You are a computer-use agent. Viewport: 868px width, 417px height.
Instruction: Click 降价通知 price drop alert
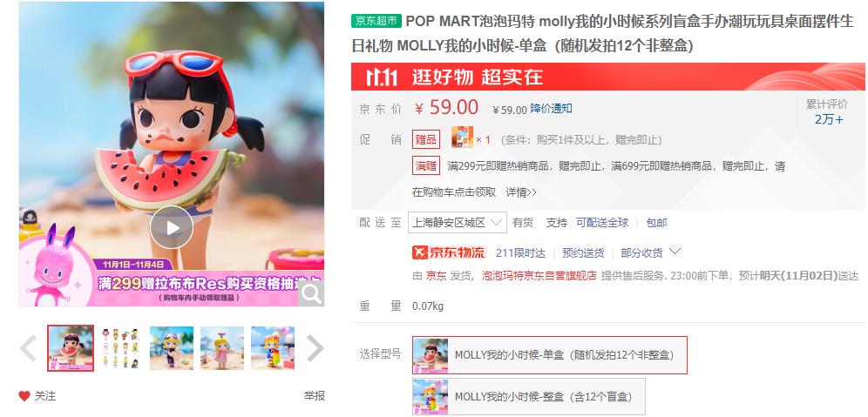552,109
